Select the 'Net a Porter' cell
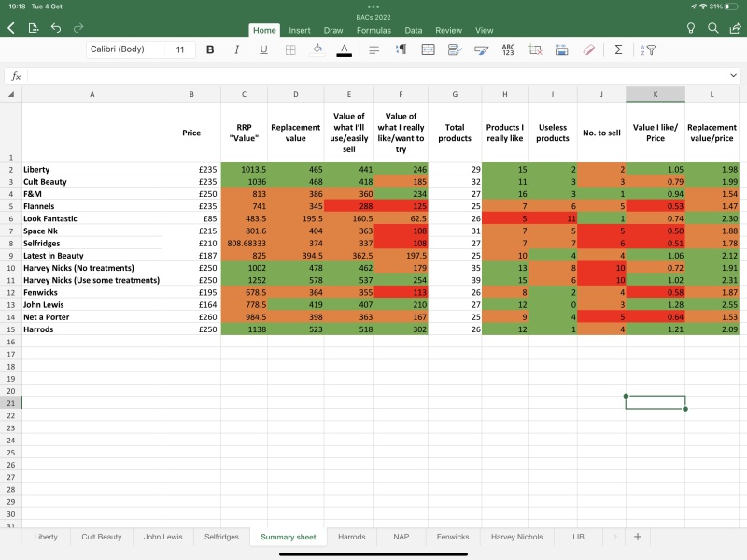This screenshot has height=560, width=747. (x=92, y=317)
